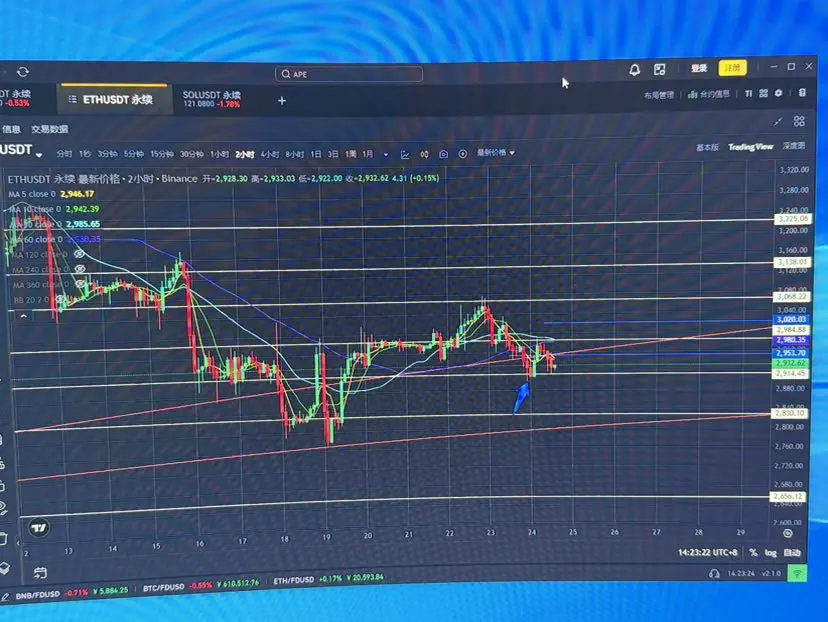Toggle percent scale mode

(x=753, y=552)
